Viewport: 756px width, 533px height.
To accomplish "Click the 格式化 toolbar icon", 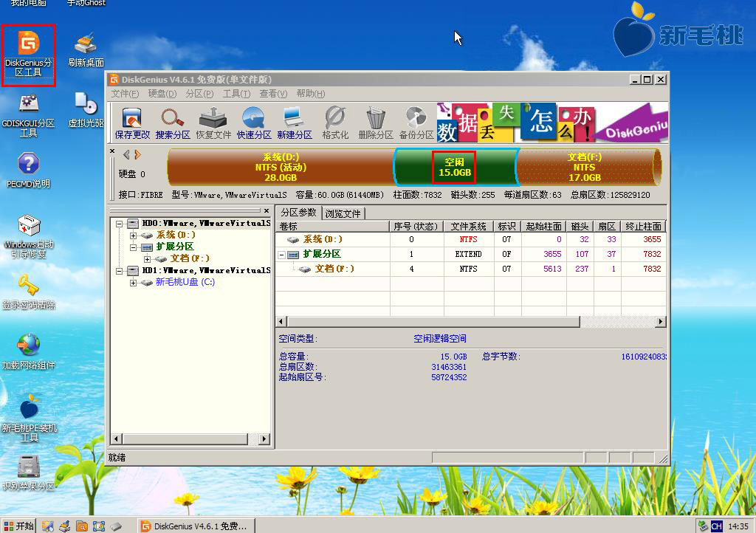I will point(335,123).
